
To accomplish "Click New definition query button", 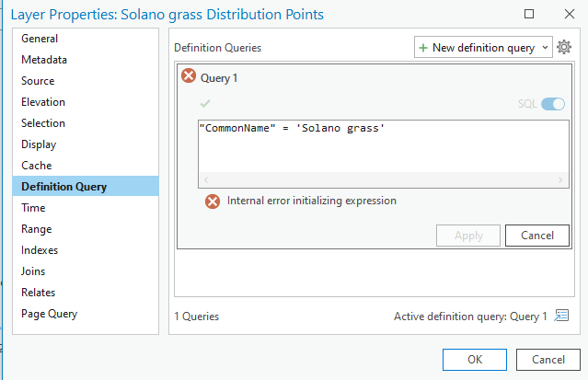I will [x=478, y=47].
